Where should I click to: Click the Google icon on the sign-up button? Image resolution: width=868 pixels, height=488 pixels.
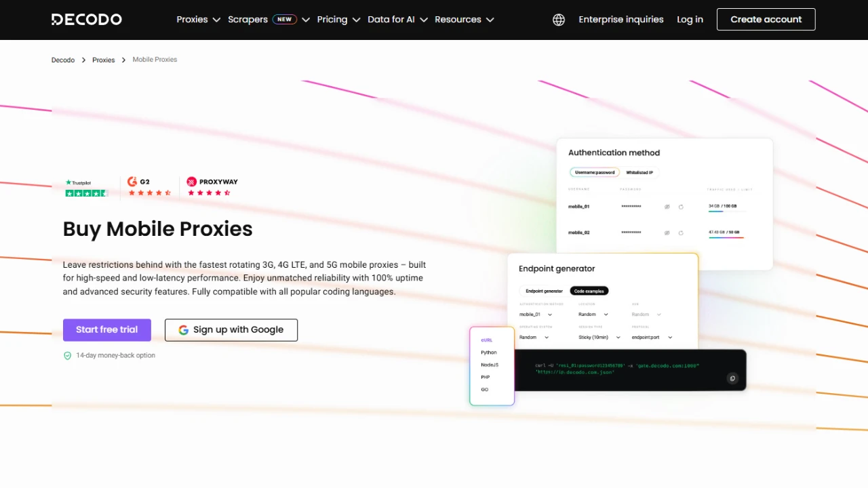183,329
